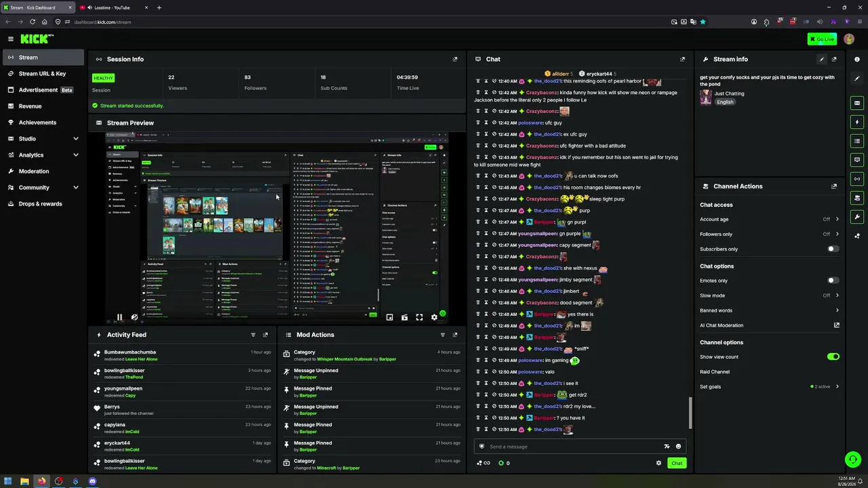Open Slow mode options
The width and height of the screenshot is (868, 488).
tap(770, 296)
